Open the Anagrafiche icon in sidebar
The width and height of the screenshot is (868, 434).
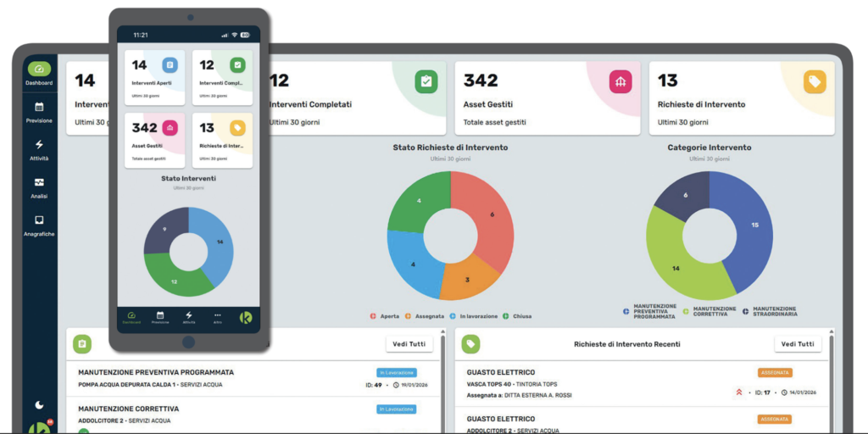[x=39, y=220]
